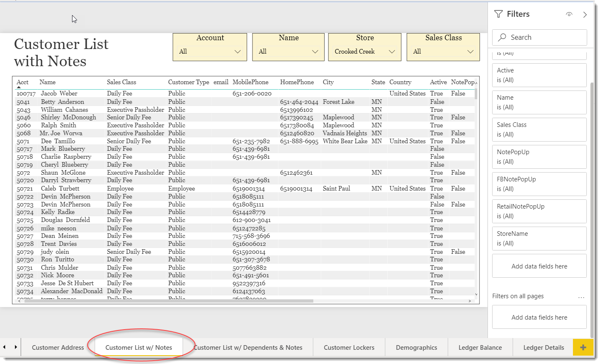This screenshot has height=364, width=601.
Task: Expand the Name filter card
Action: click(x=539, y=102)
